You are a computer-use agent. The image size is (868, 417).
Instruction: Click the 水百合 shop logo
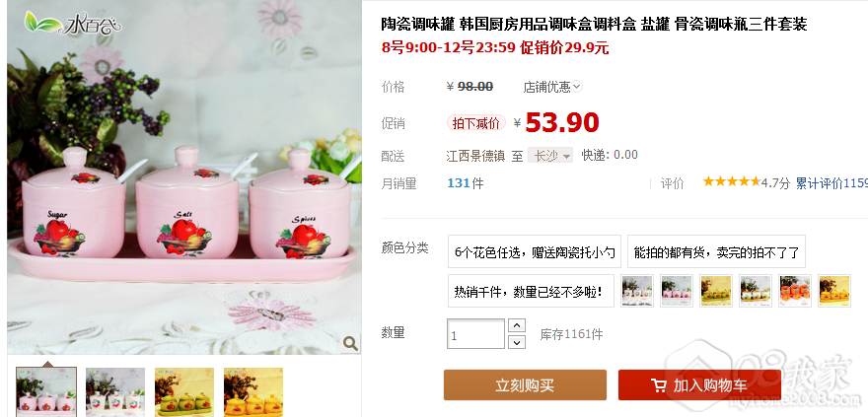73,24
